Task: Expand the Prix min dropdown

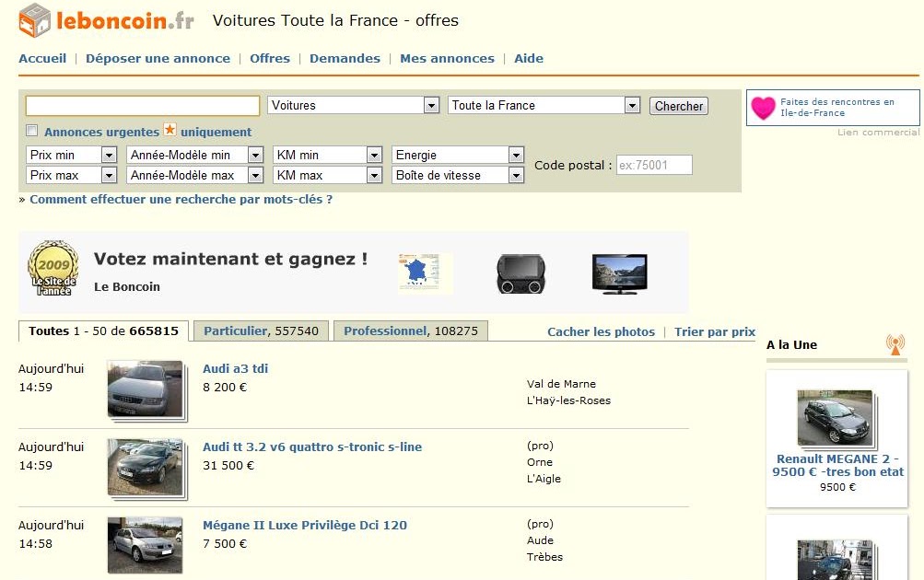Action: click(x=71, y=155)
